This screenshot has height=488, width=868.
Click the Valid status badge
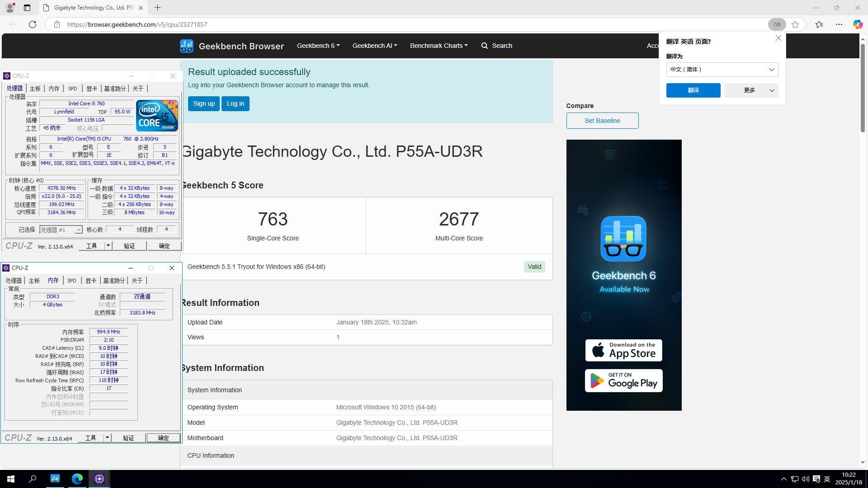pyautogui.click(x=534, y=267)
